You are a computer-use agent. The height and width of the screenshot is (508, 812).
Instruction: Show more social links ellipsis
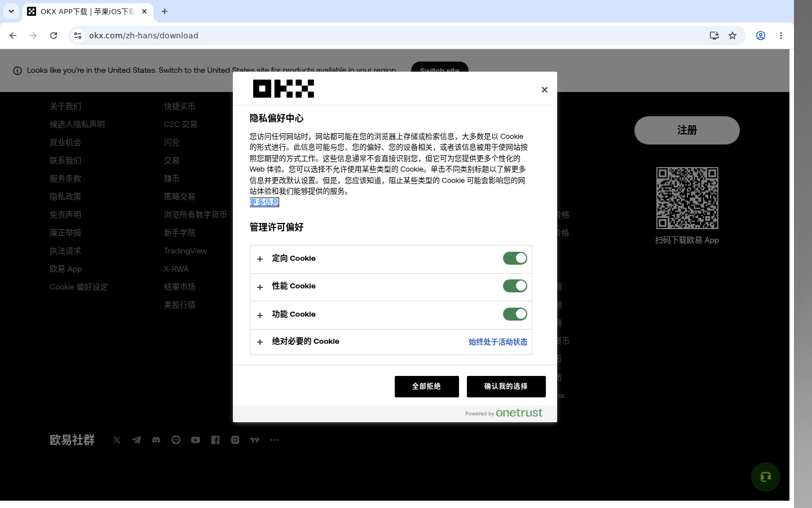(x=275, y=440)
